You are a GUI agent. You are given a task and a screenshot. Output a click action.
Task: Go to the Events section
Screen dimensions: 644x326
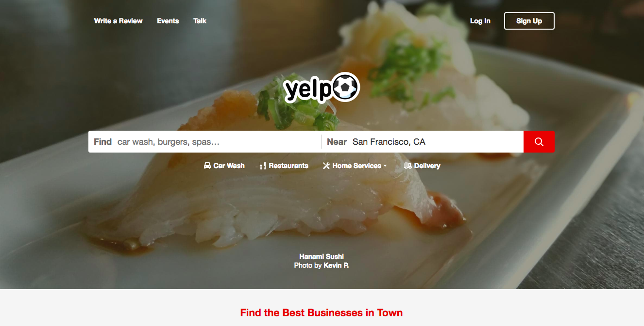(168, 21)
